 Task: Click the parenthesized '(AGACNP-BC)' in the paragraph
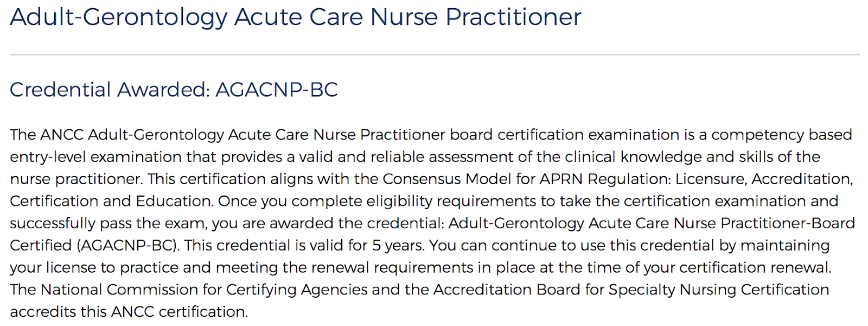tap(127, 246)
